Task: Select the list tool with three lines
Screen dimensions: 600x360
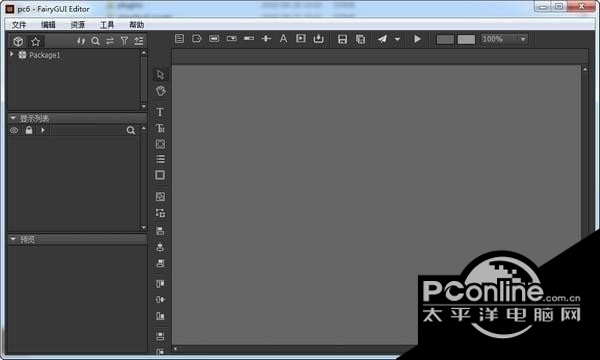Action: click(x=160, y=159)
